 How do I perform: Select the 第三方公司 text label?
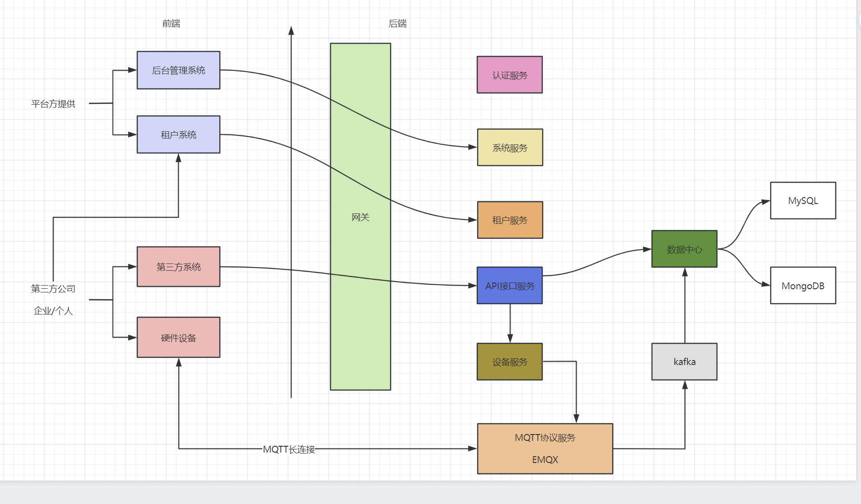point(53,289)
